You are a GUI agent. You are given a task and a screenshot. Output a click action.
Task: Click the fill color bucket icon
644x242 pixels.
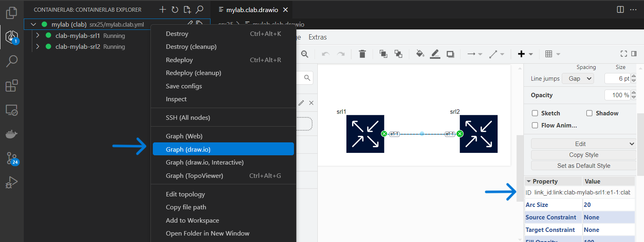[420, 54]
